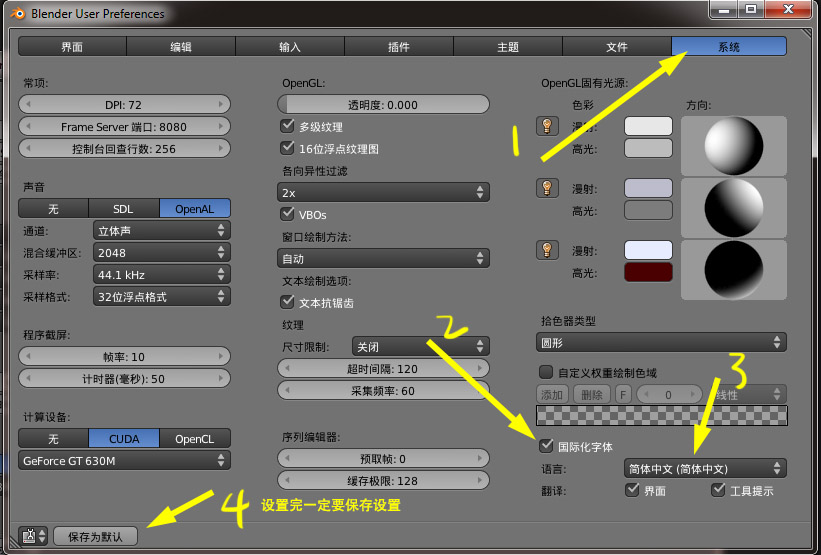Click the second light direction sphere
The width and height of the screenshot is (821, 555).
click(734, 207)
